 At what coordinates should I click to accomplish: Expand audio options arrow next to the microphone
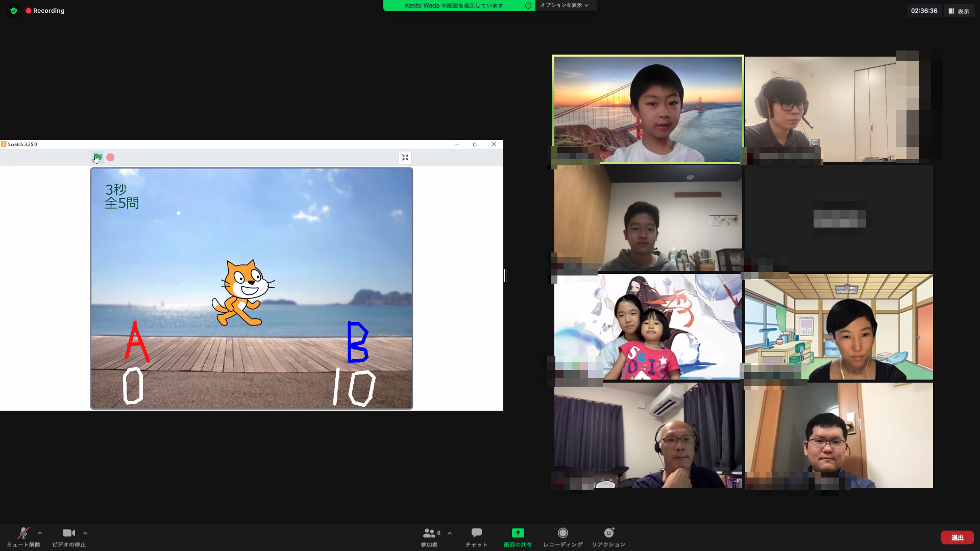[x=40, y=533]
